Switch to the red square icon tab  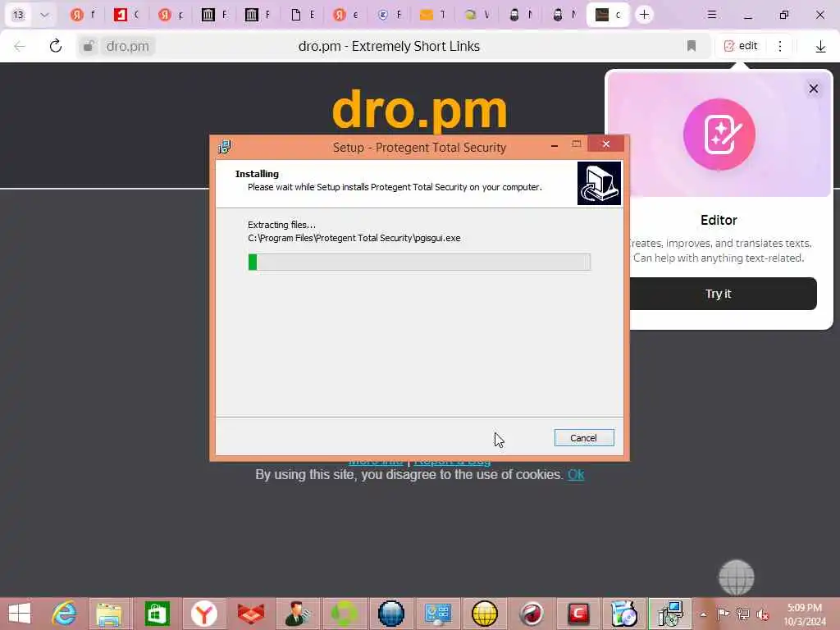point(127,15)
